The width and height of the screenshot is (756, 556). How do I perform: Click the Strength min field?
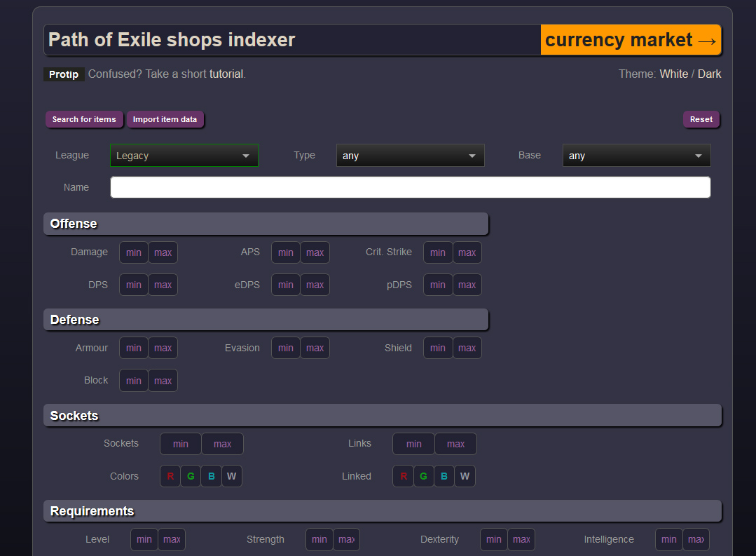pos(319,540)
